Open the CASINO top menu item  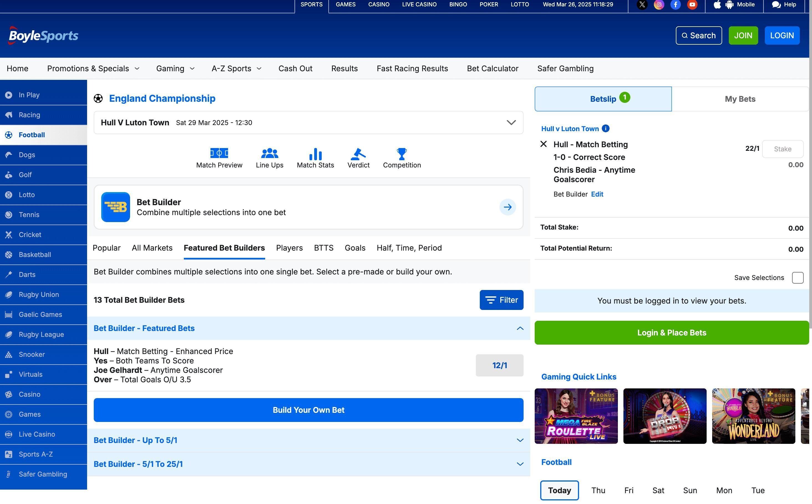[379, 5]
